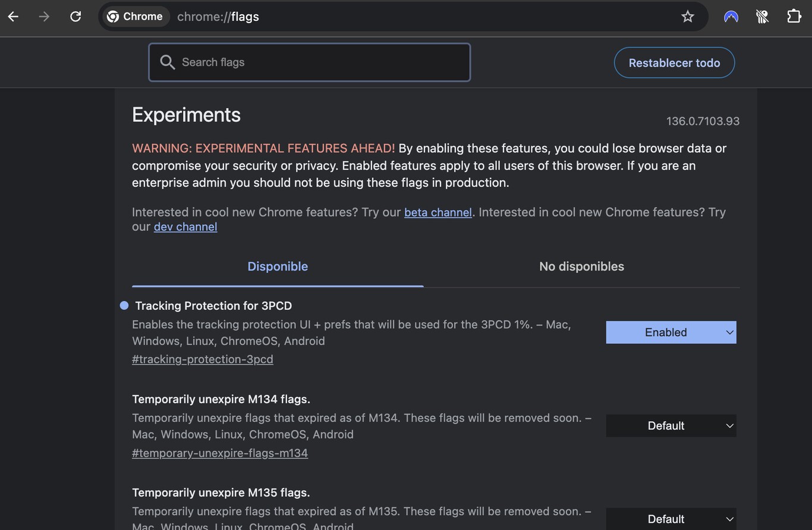Click the #temporary-unexpire-flags-m134 anchor link
Image resolution: width=812 pixels, height=530 pixels.
[x=220, y=453]
